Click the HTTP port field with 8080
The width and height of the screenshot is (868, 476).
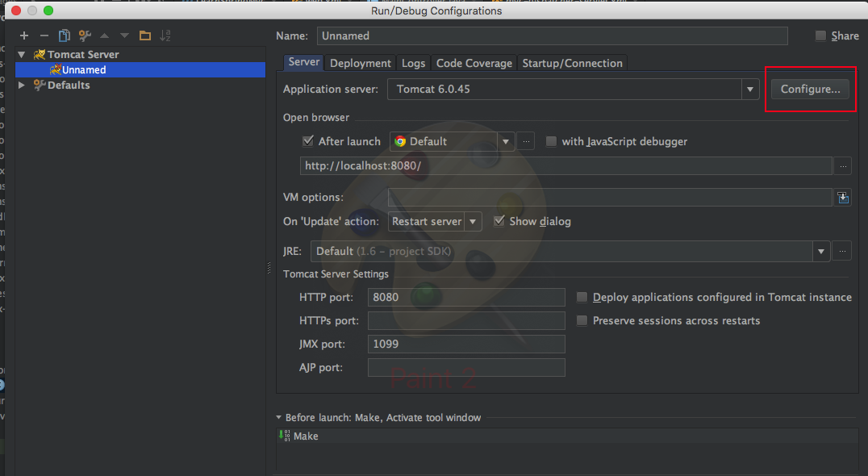coord(466,297)
